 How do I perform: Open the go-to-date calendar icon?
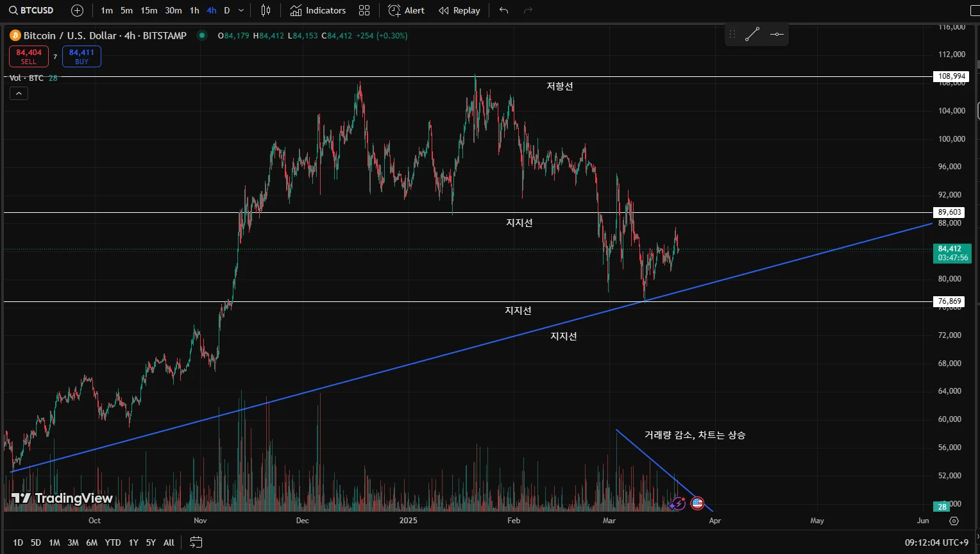pos(196,542)
